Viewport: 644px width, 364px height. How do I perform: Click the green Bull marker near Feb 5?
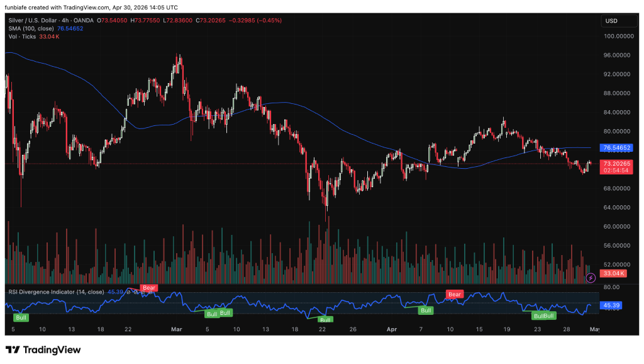point(21,317)
